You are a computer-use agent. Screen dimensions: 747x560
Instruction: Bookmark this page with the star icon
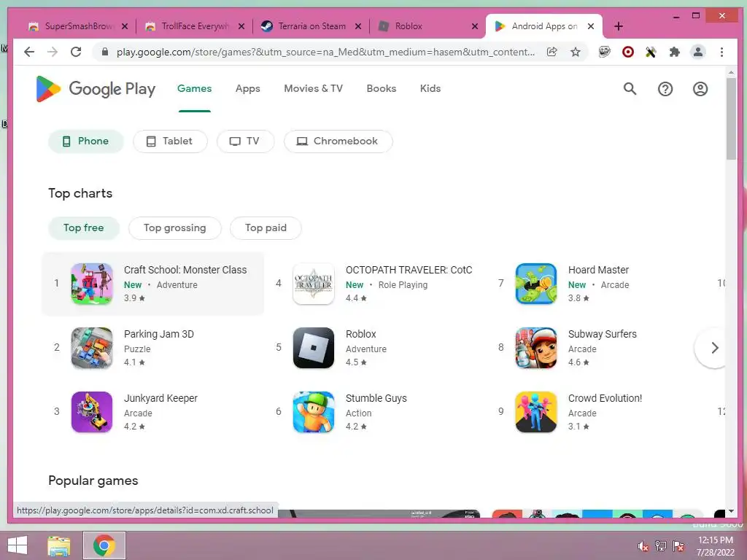[x=576, y=52]
